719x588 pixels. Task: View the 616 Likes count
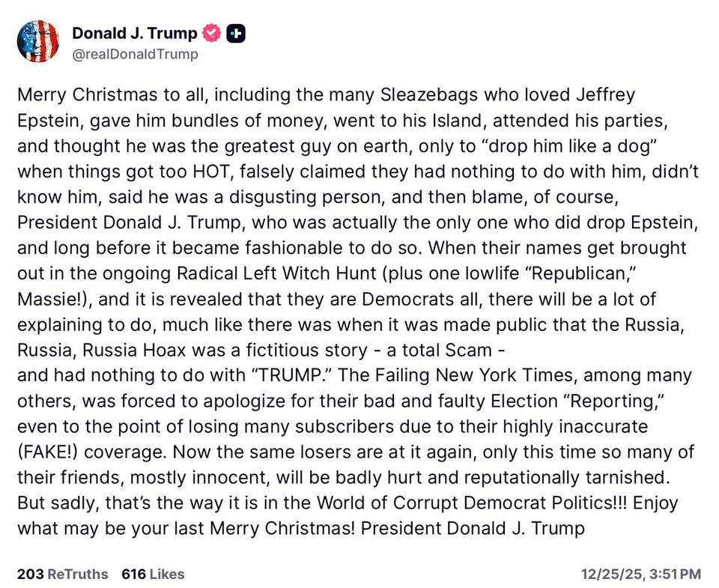132,575
